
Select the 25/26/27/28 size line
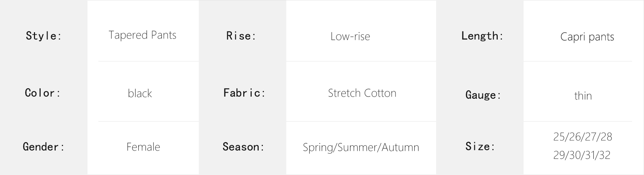pos(582,137)
